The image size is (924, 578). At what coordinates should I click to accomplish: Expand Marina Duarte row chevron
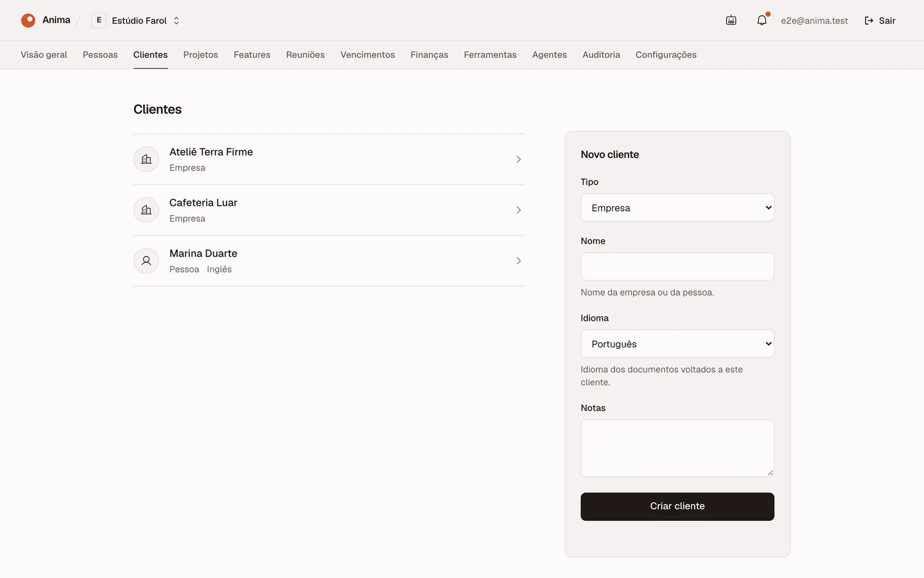click(x=519, y=261)
